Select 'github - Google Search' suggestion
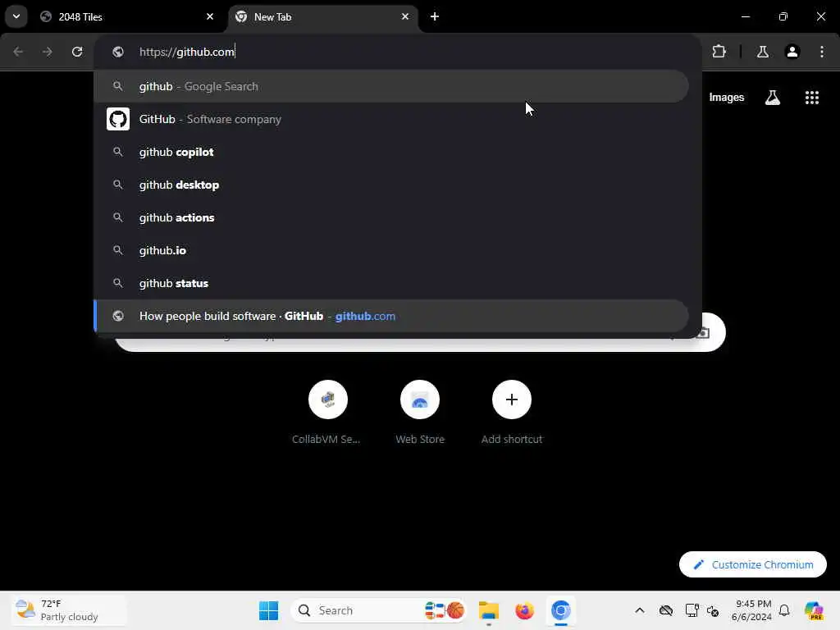 (x=391, y=86)
